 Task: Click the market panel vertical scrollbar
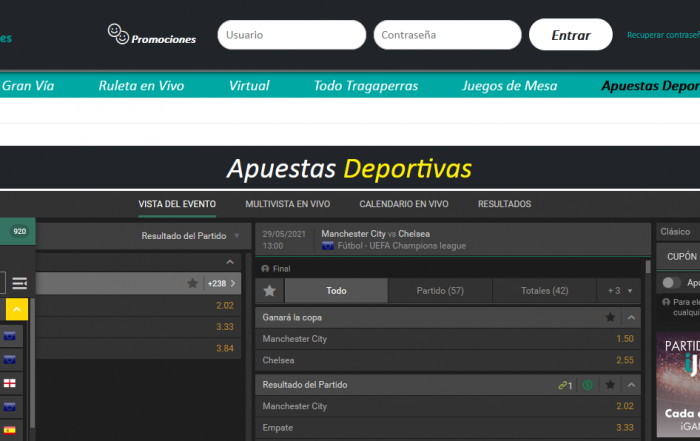pos(648,268)
